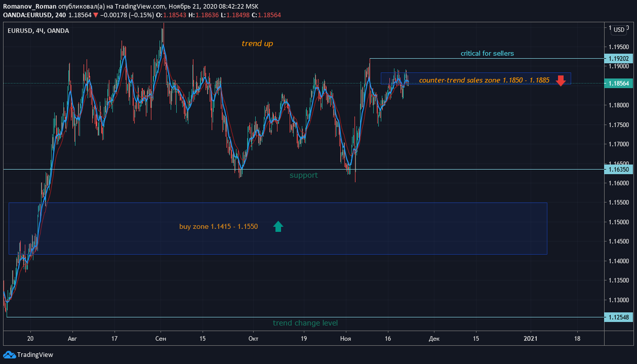The width and height of the screenshot is (637, 364).
Task: Click the 1.13500 tick on price axis
Action: 619,280
